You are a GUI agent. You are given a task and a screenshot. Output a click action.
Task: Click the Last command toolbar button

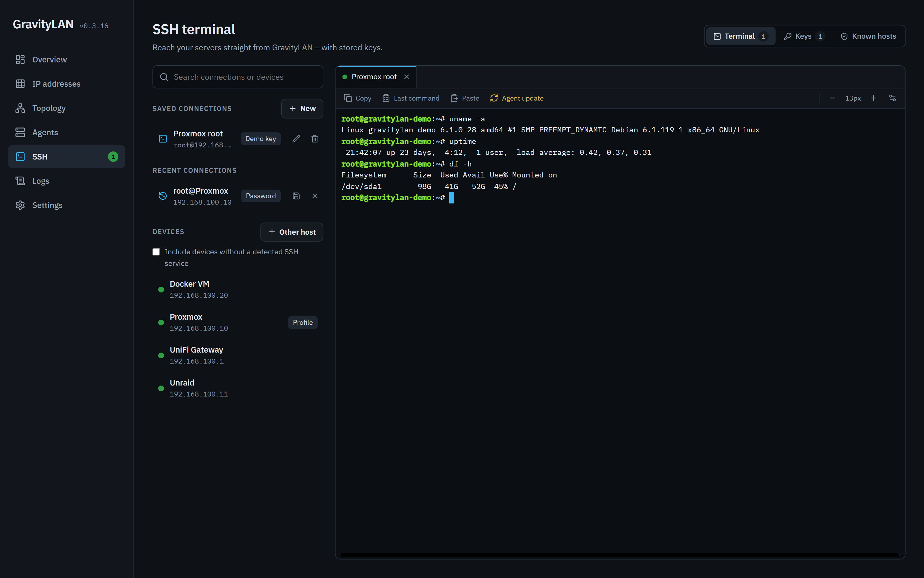pos(411,98)
